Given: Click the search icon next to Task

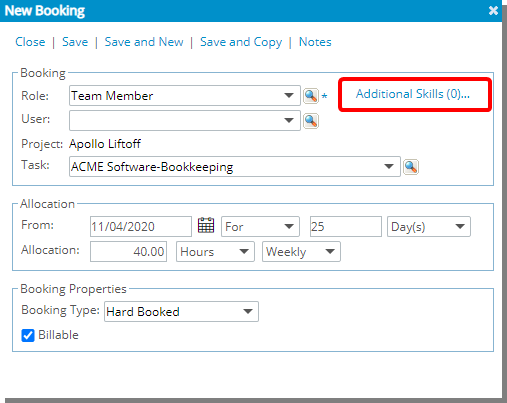Looking at the screenshot, I should pyautogui.click(x=411, y=167).
